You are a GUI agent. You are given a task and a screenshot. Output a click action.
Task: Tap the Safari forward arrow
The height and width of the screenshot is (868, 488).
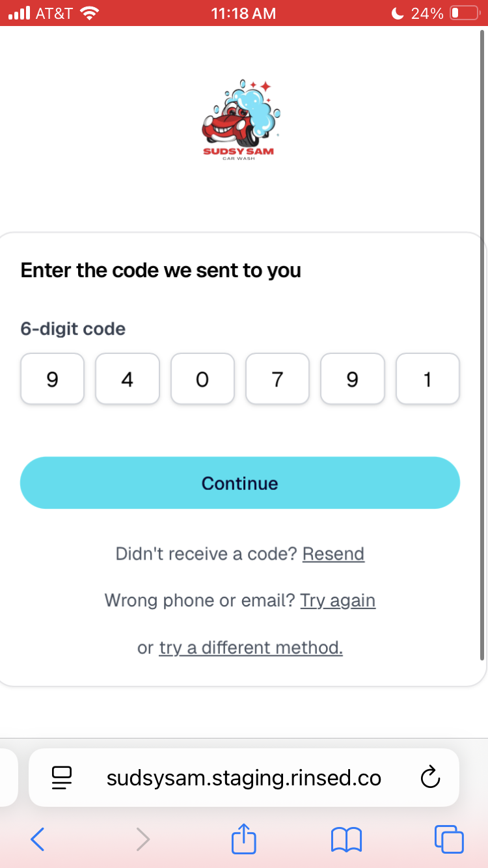tap(143, 839)
